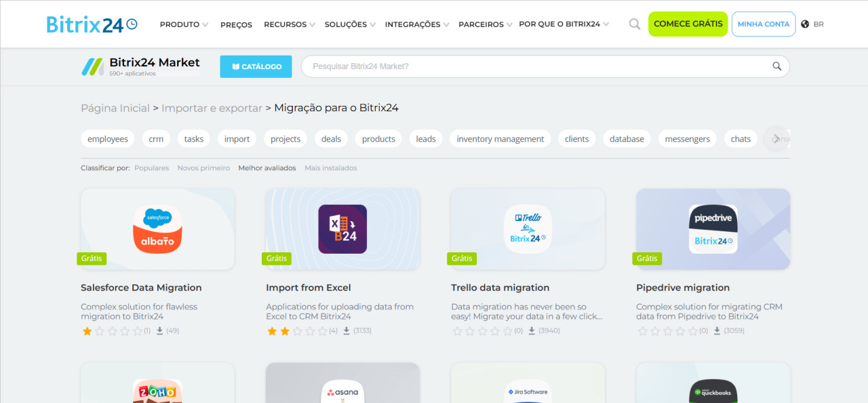
Task: Click the Comece Grátis button
Action: click(x=688, y=24)
